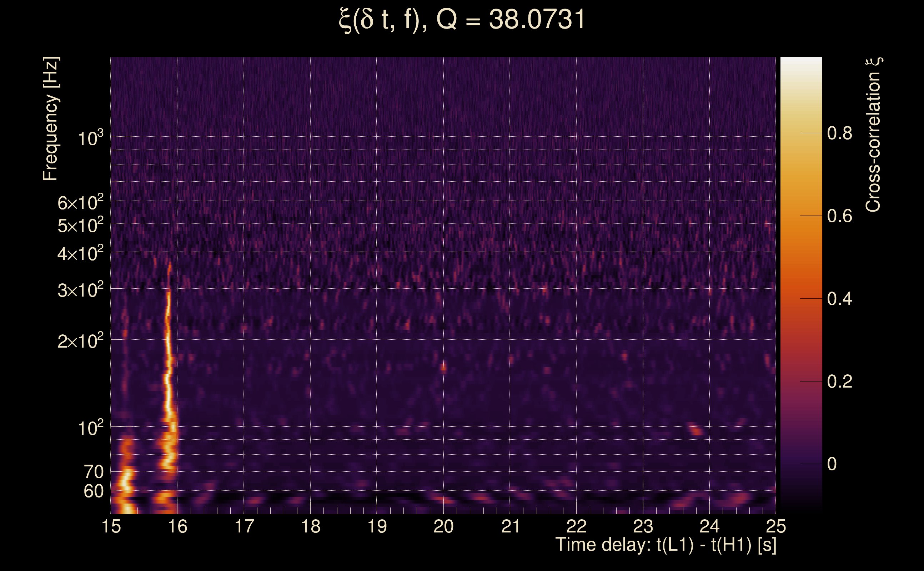This screenshot has width=924, height=571.
Task: Click the bright blob near 15 s at 60 Hz
Action: [125, 482]
